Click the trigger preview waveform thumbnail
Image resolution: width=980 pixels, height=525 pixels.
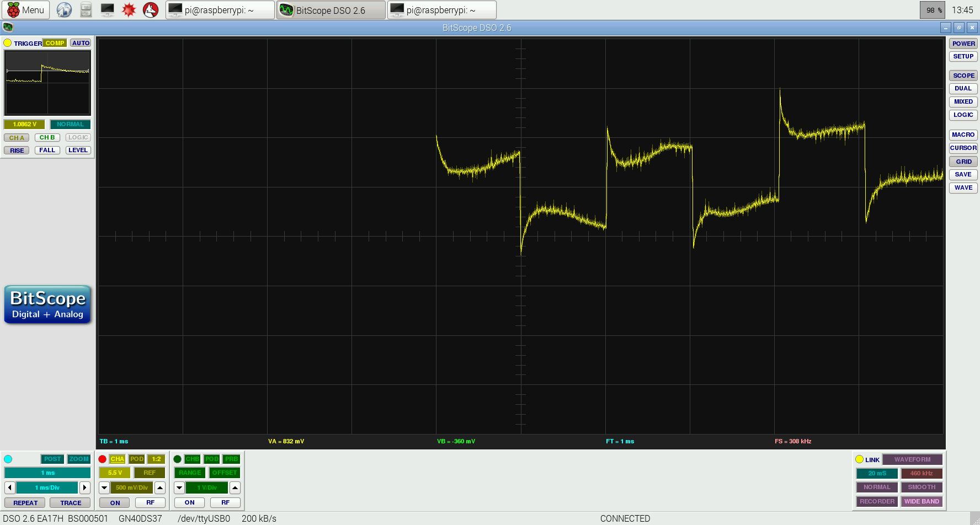[x=47, y=83]
